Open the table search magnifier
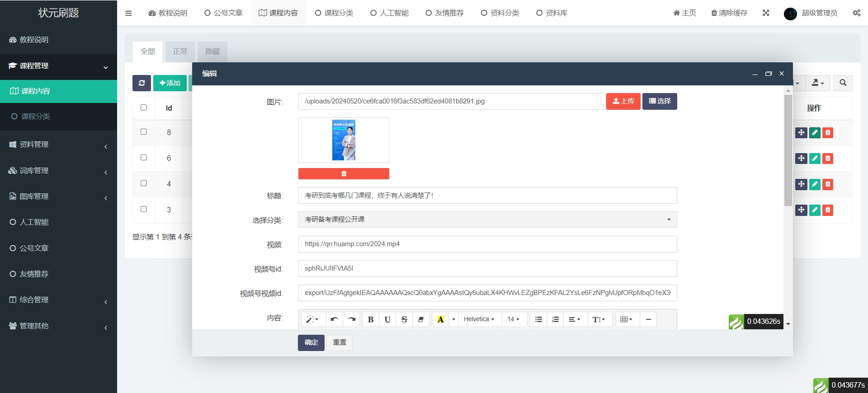The image size is (868, 393). pos(843,83)
